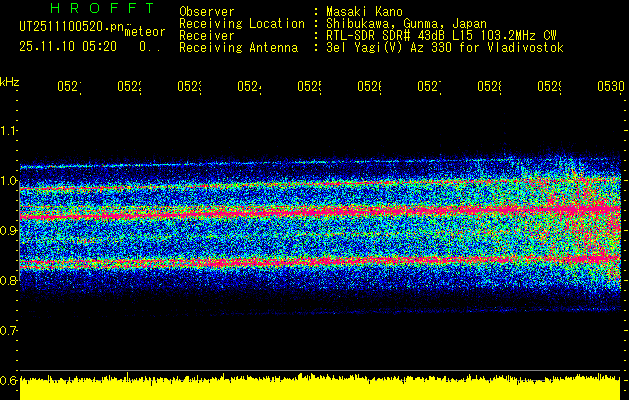Click the Receiver field label
Screen dimensions: 629x400
(x=207, y=36)
